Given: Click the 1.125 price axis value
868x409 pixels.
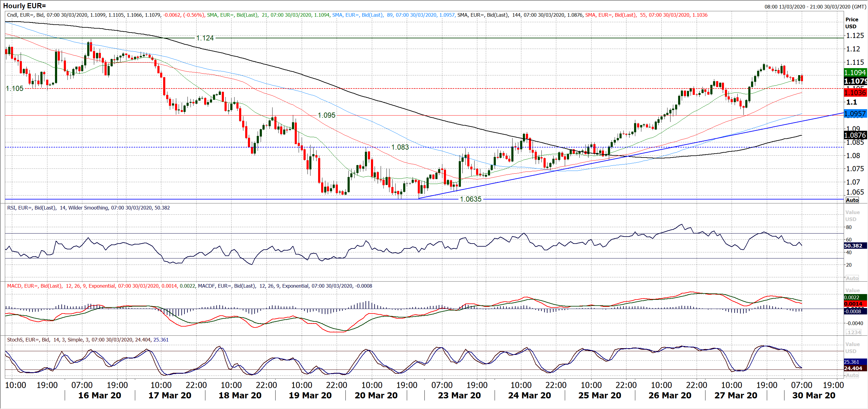Looking at the screenshot, I should [855, 35].
